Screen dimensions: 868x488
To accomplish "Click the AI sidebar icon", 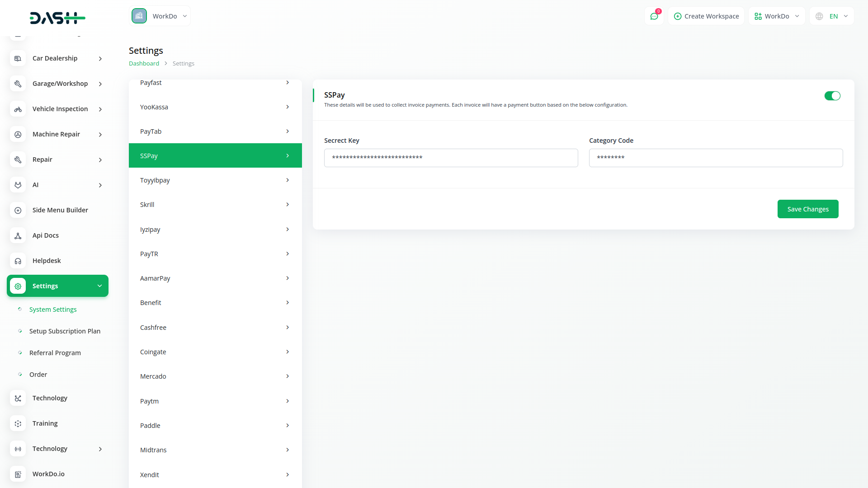I will coord(18,185).
